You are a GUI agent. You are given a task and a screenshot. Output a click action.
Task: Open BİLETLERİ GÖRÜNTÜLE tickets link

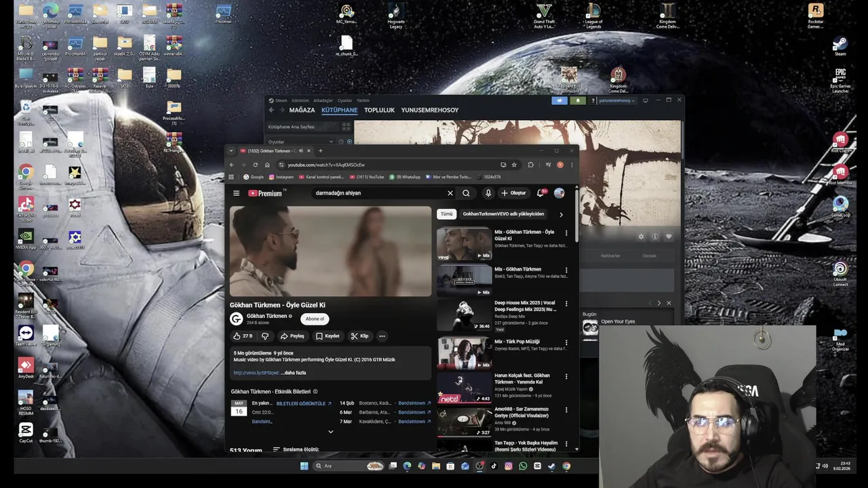[304, 403]
